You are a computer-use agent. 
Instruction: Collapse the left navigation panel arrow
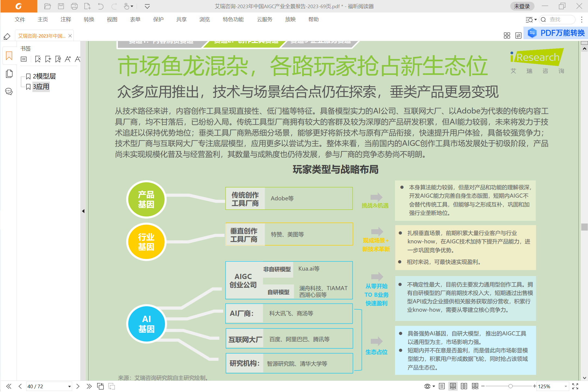[x=83, y=211]
